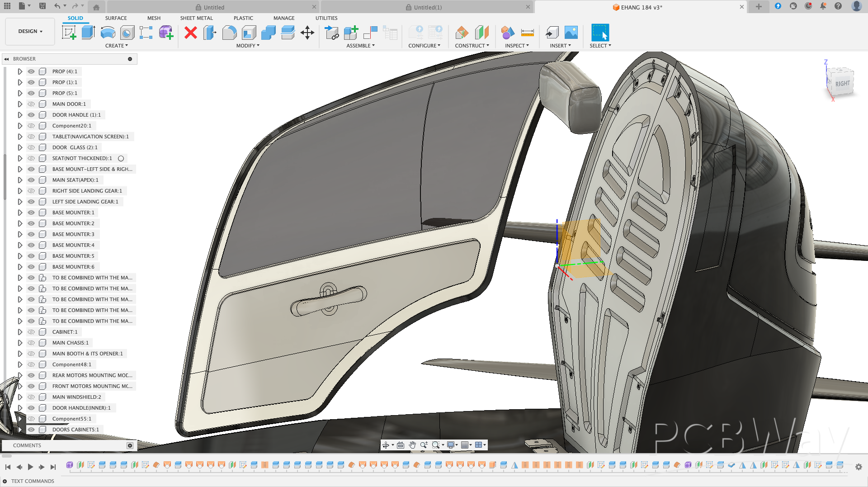Viewport: 868px width, 487px height.
Task: Switch to the SHEET METAL tab
Action: [196, 18]
